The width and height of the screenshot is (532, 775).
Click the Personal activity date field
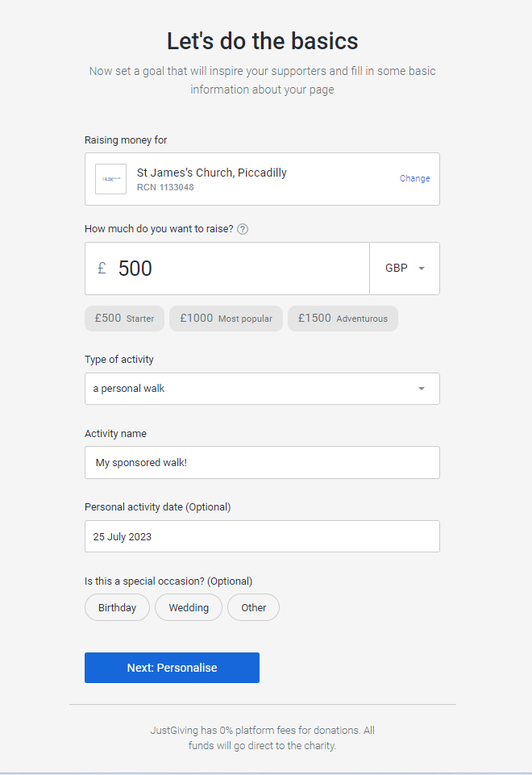tap(262, 536)
